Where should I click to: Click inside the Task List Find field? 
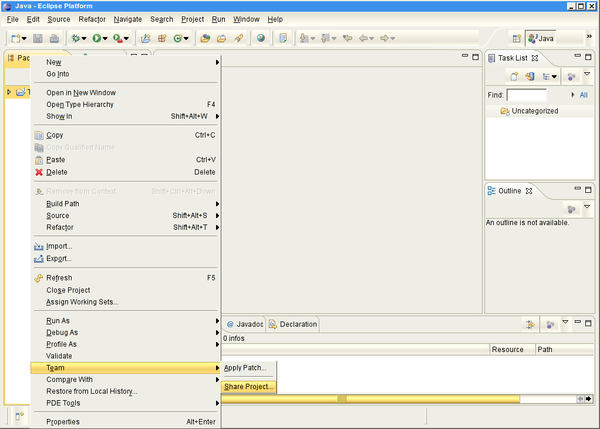point(527,95)
